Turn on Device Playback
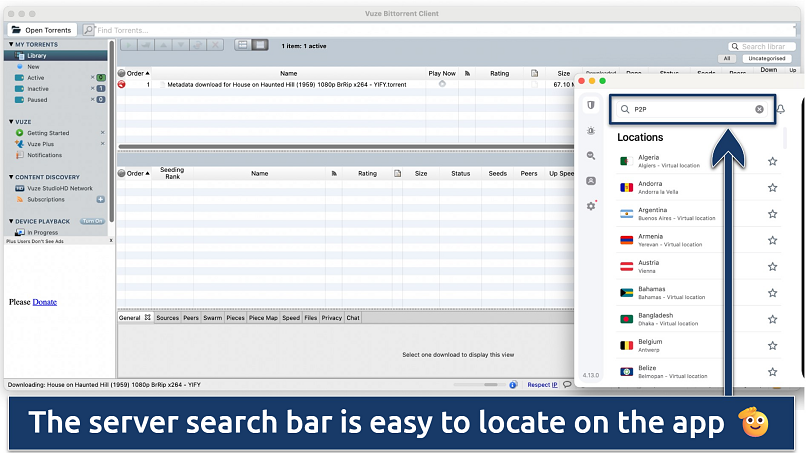806x453 pixels. 93,221
